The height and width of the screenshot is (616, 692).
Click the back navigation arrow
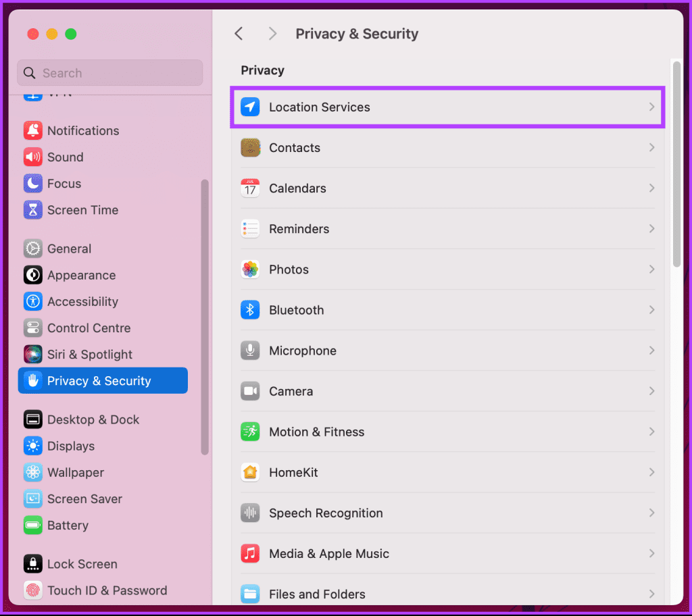pos(239,33)
